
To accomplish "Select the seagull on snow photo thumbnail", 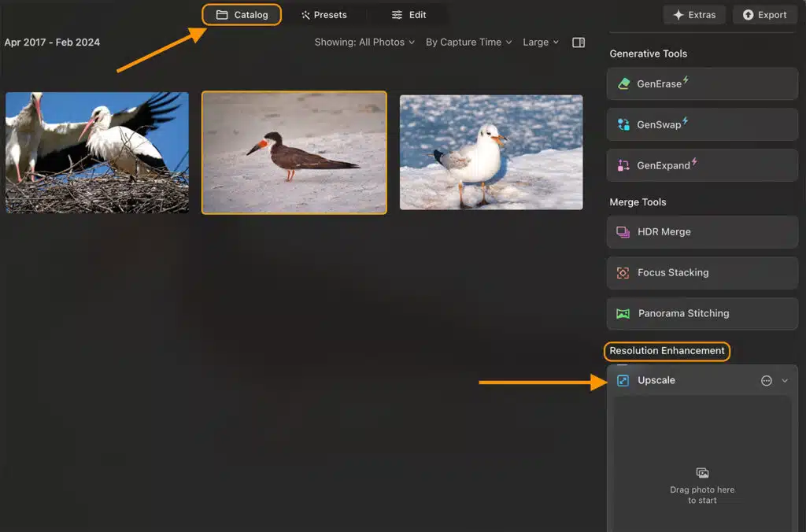I will [491, 153].
